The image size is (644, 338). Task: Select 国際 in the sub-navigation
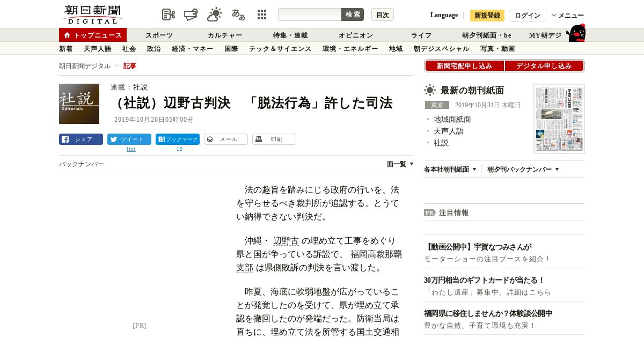coord(231,48)
